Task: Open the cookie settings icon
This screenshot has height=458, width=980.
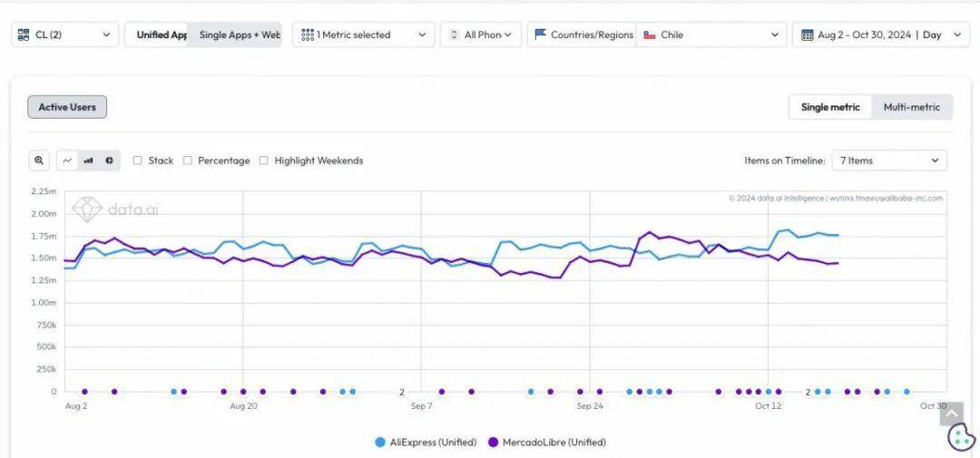Action: tap(961, 437)
